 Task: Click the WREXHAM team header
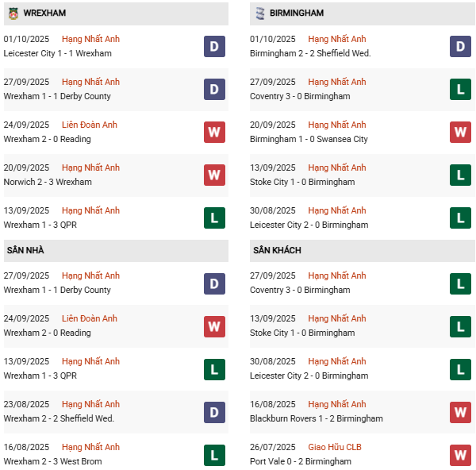coord(44,13)
